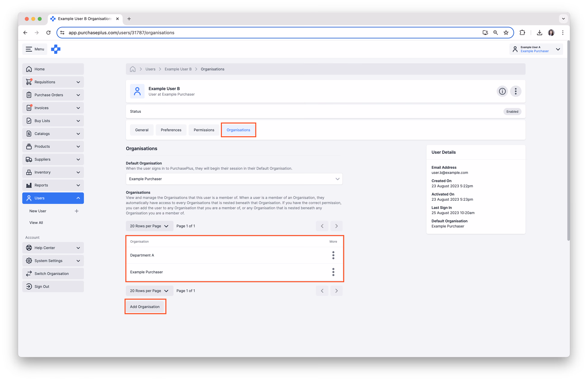This screenshot has height=381, width=588.
Task: Open the tab search chevron in Chrome
Action: (x=563, y=19)
